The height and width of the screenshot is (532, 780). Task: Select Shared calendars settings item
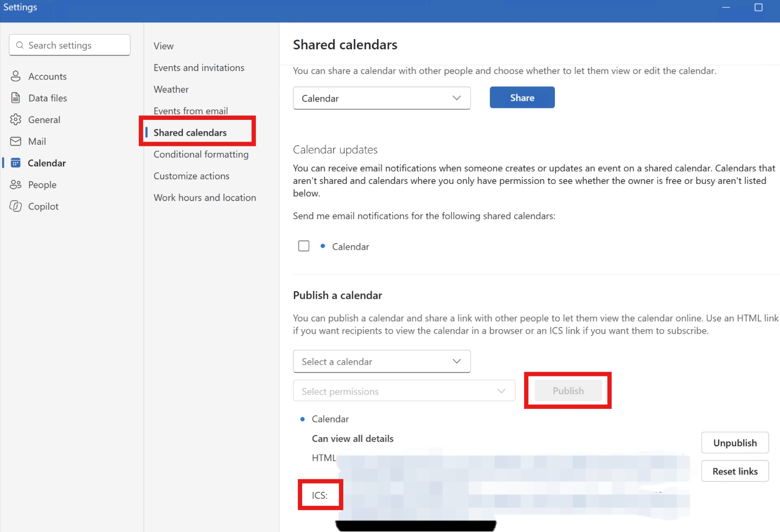pos(190,133)
